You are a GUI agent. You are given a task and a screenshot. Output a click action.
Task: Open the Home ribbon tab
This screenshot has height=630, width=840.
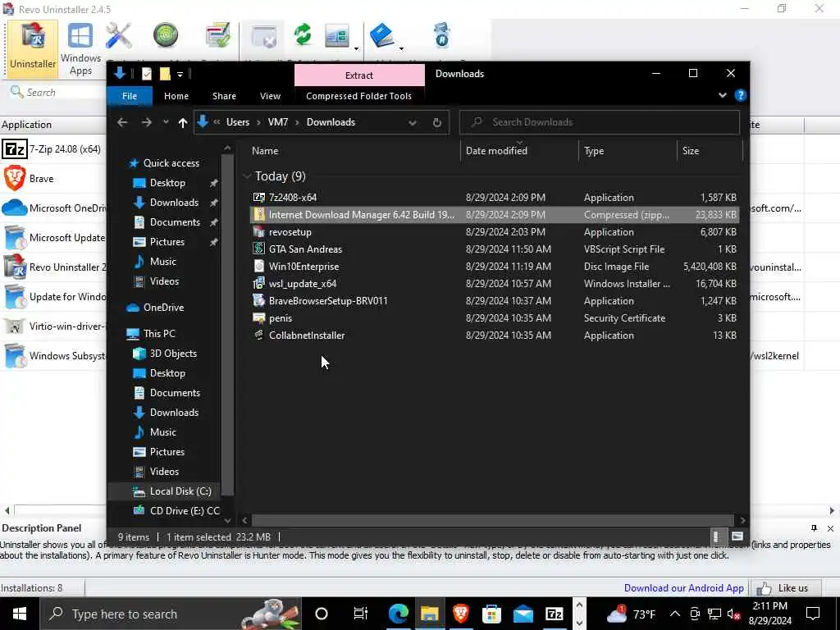(176, 96)
